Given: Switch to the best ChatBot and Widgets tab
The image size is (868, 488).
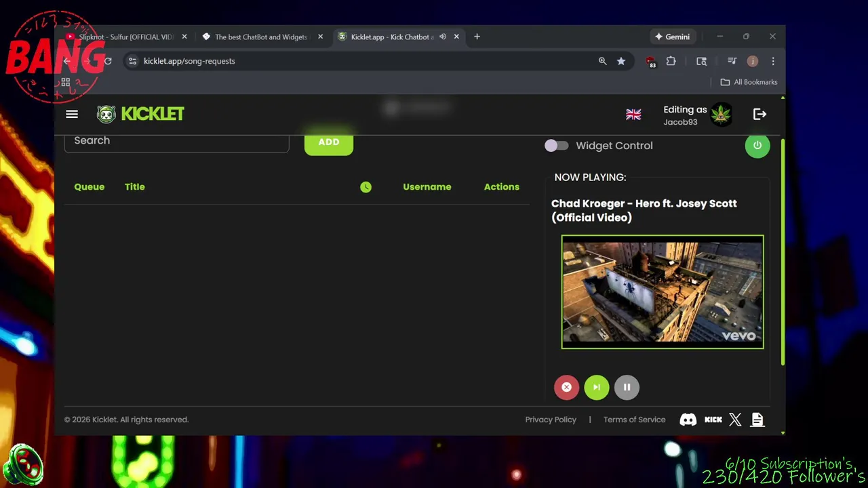Looking at the screenshot, I should tap(261, 37).
